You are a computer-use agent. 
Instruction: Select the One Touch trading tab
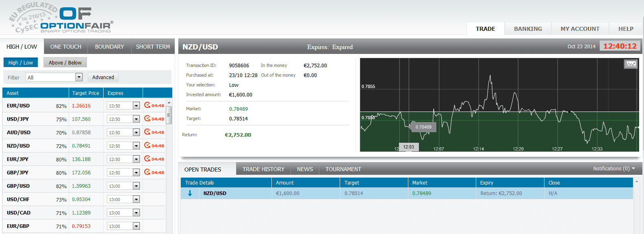coord(66,47)
